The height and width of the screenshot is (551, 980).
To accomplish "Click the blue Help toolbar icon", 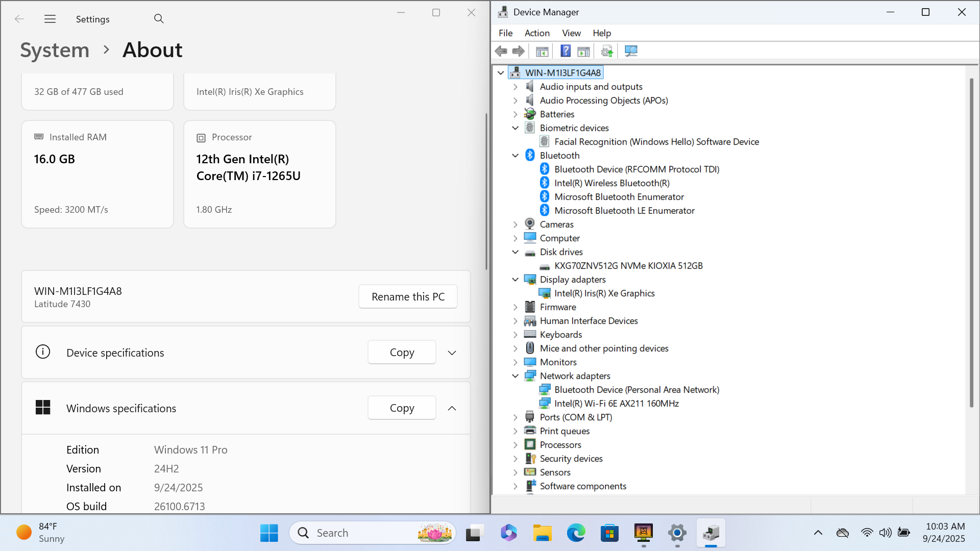I will (566, 51).
